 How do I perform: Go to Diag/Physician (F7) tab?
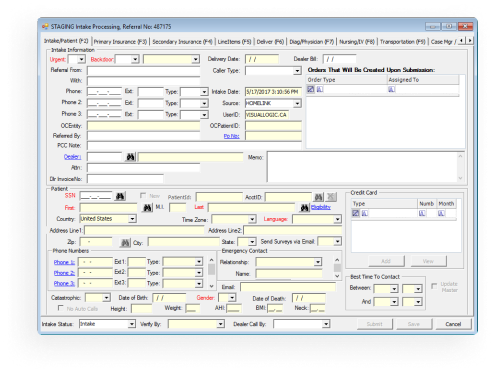click(x=312, y=42)
